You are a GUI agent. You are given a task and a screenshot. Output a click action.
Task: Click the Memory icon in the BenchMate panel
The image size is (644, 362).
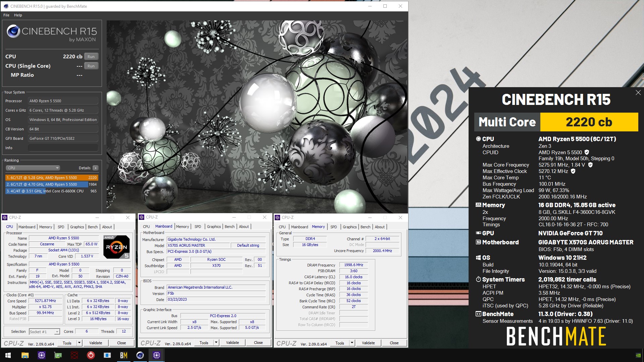(478, 205)
